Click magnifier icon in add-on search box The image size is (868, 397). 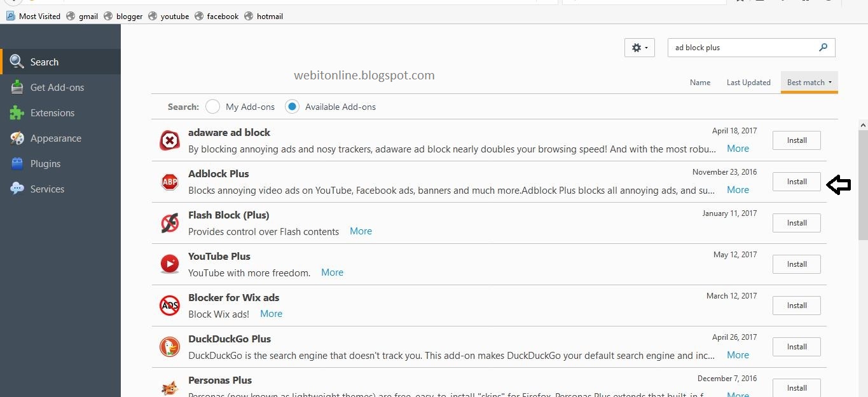(823, 47)
